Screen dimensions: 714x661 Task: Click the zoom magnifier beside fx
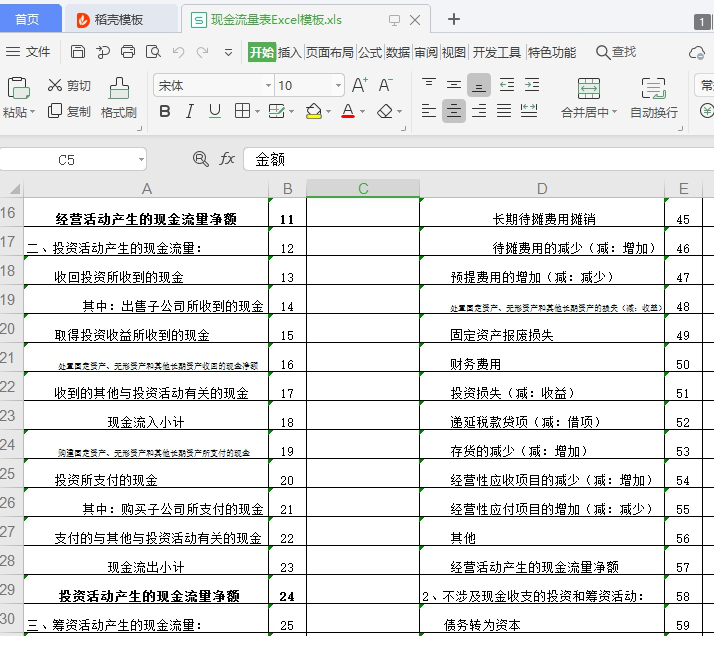pyautogui.click(x=200, y=159)
